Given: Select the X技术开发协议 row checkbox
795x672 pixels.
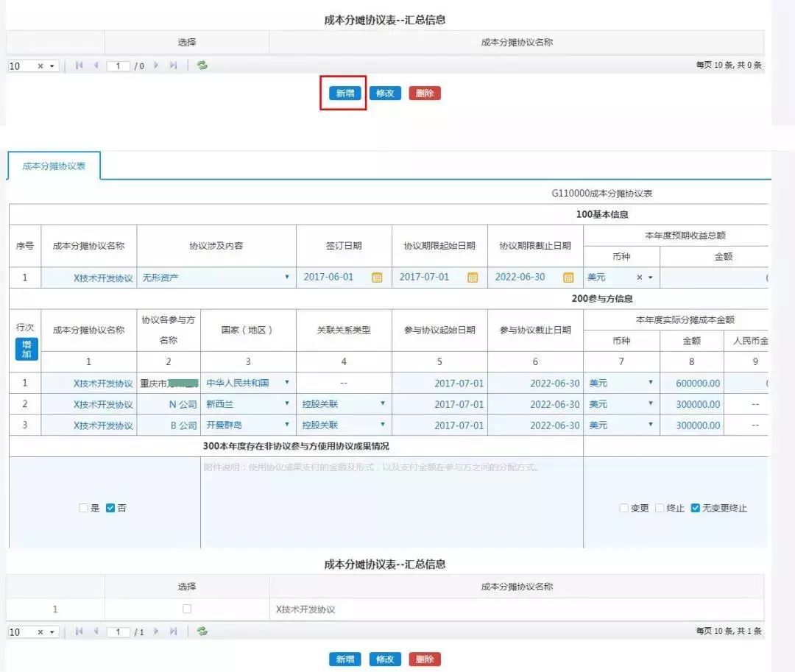Looking at the screenshot, I should (x=187, y=609).
